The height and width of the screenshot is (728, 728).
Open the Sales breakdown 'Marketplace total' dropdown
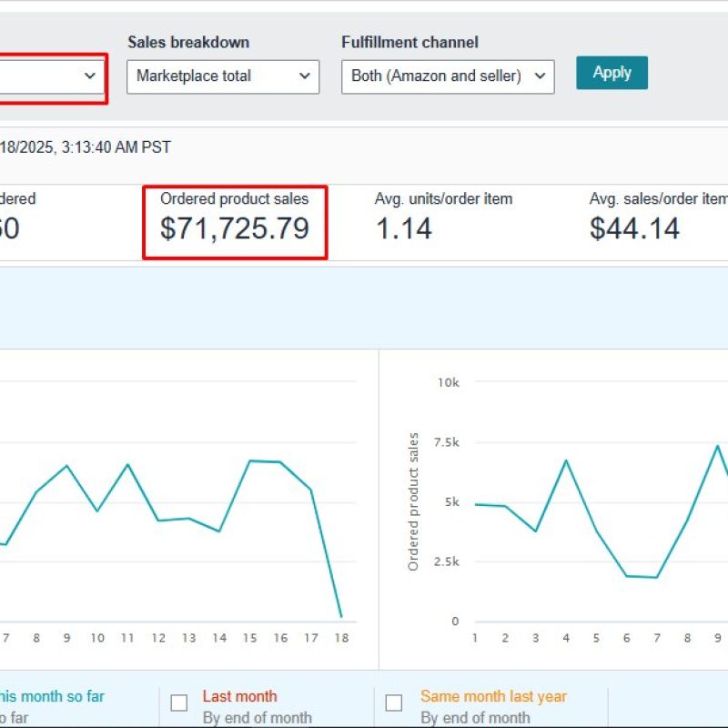[223, 76]
